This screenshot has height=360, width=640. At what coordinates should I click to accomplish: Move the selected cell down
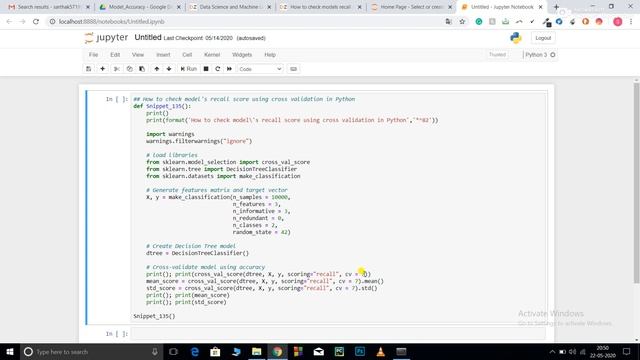pos(169,69)
